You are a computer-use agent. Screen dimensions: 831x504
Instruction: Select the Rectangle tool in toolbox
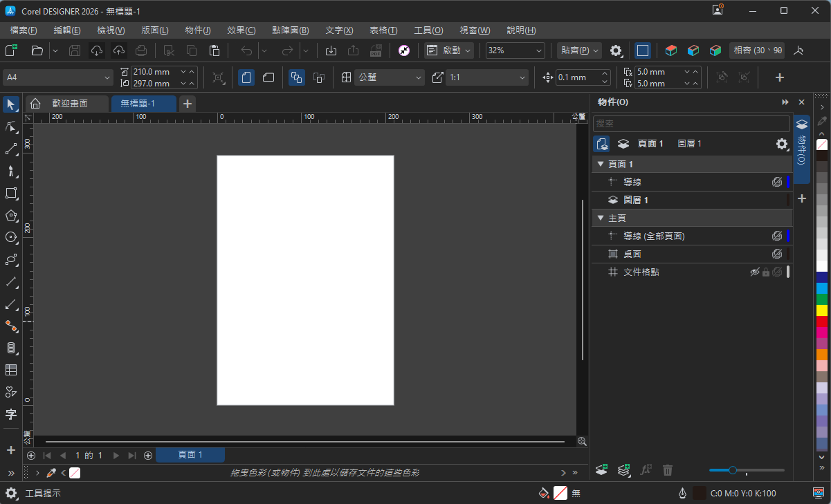(11, 193)
